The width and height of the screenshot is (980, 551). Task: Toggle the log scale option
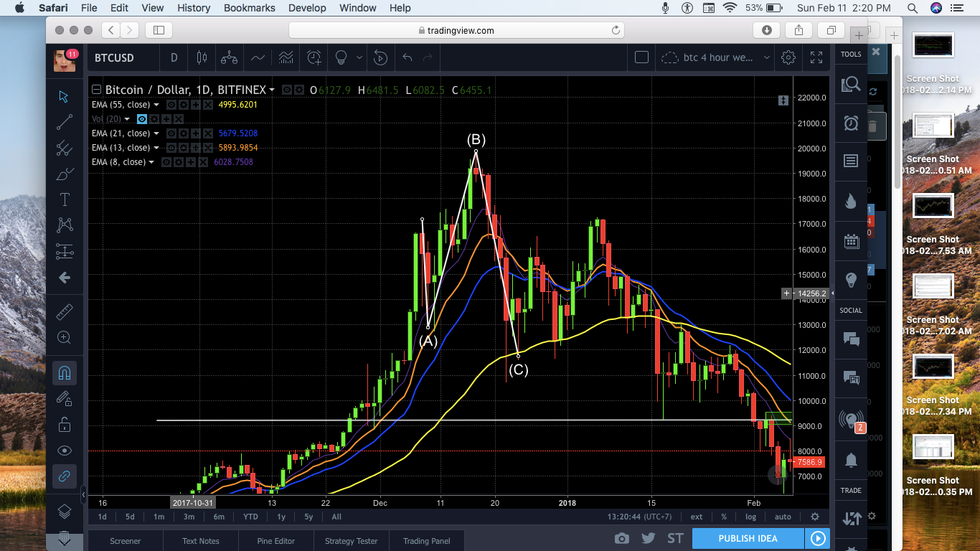pyautogui.click(x=750, y=517)
